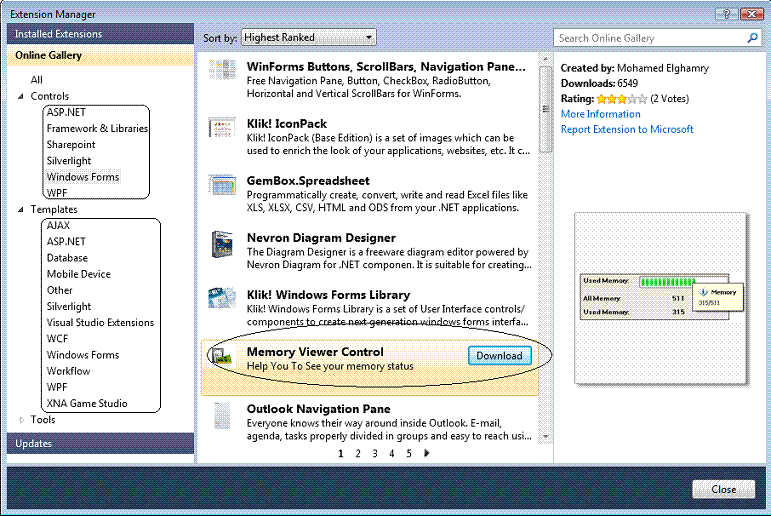Viewport: 771px width, 516px height.
Task: Click the Klik! Windows Forms Library icon
Action: click(x=222, y=298)
